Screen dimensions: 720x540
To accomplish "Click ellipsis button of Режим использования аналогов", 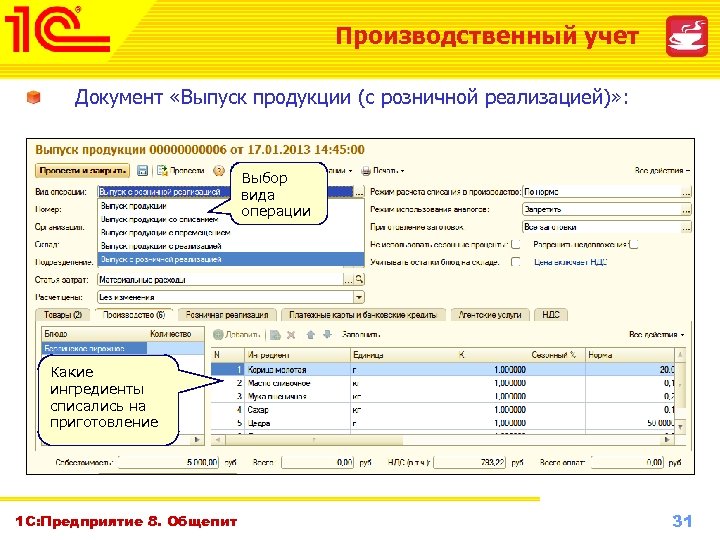I will click(x=686, y=210).
